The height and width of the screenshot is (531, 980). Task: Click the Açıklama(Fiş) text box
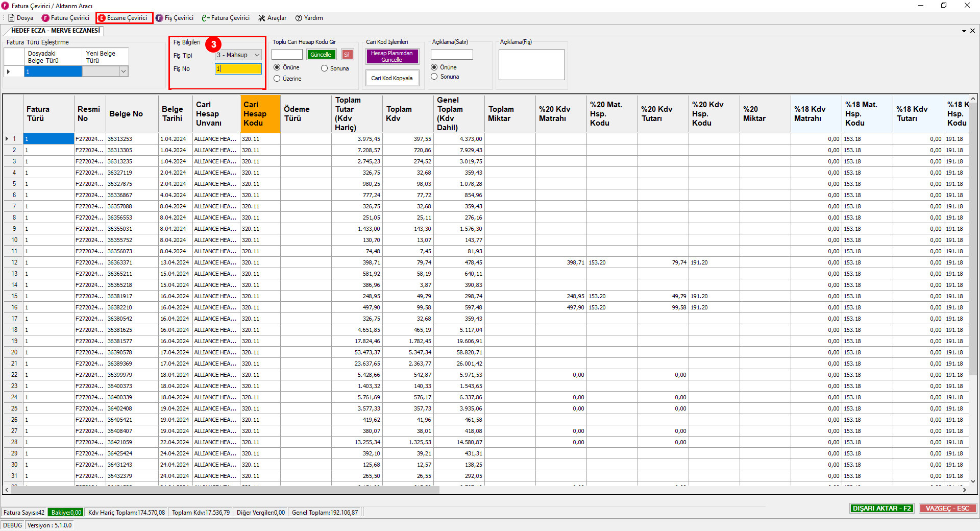pyautogui.click(x=531, y=65)
